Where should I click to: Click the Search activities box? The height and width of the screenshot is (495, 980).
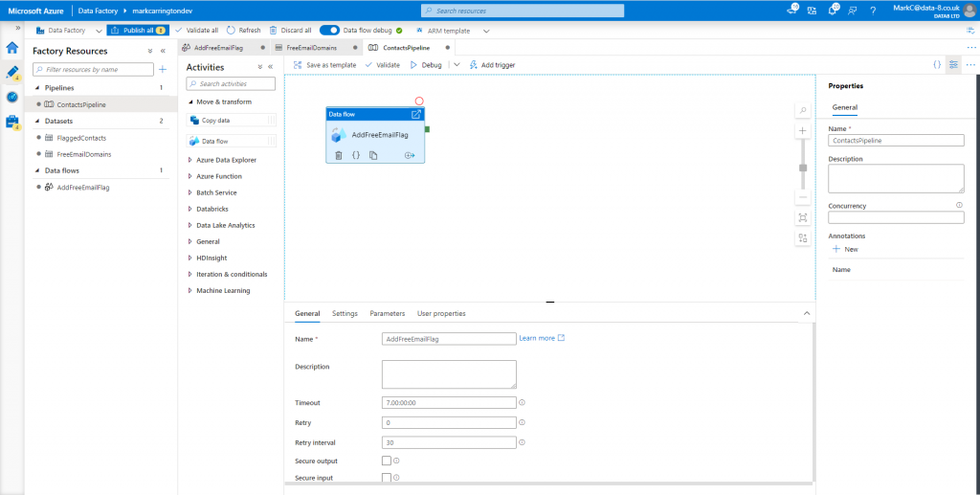click(231, 83)
